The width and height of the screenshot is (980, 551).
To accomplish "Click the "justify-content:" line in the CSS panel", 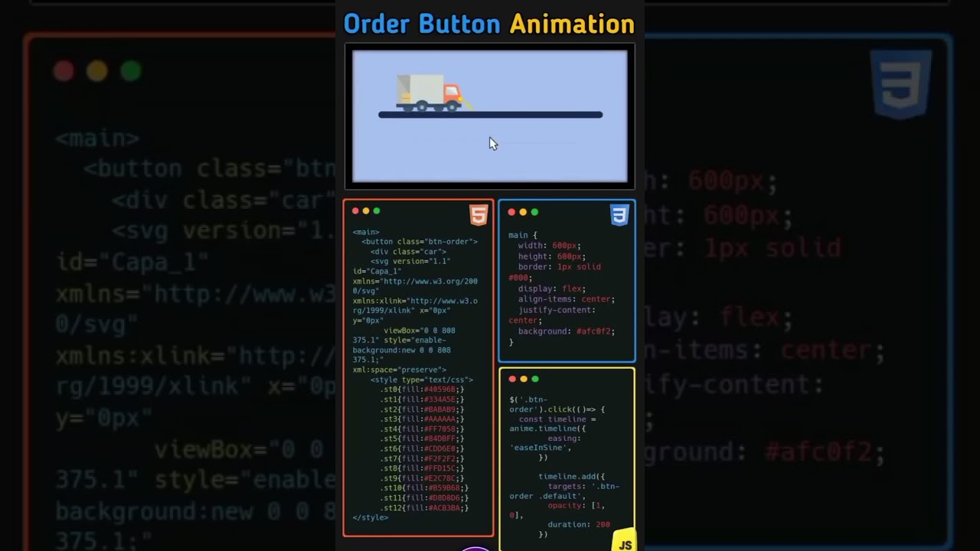I will 557,310.
